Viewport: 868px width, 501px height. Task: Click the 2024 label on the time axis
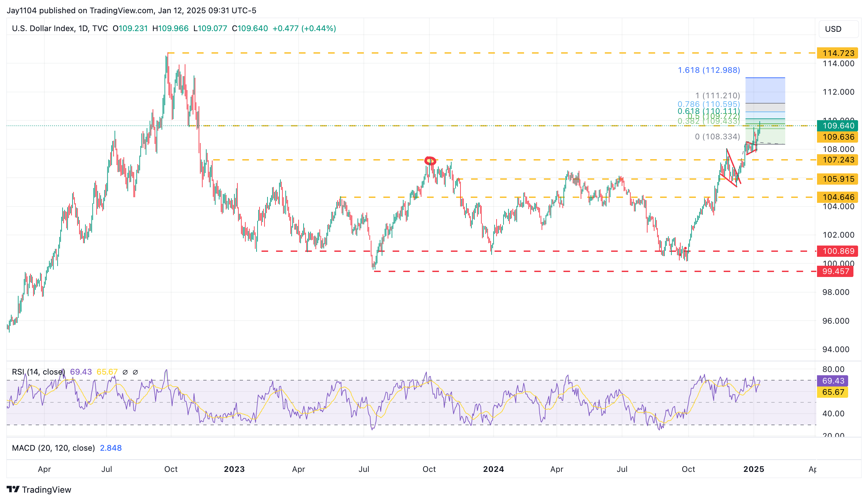(x=494, y=469)
